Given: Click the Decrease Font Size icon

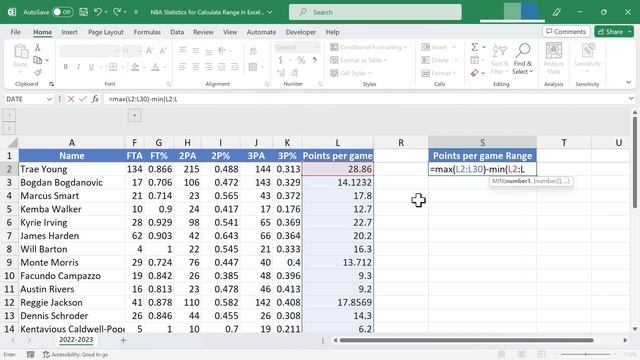Looking at the screenshot, I should (163, 51).
